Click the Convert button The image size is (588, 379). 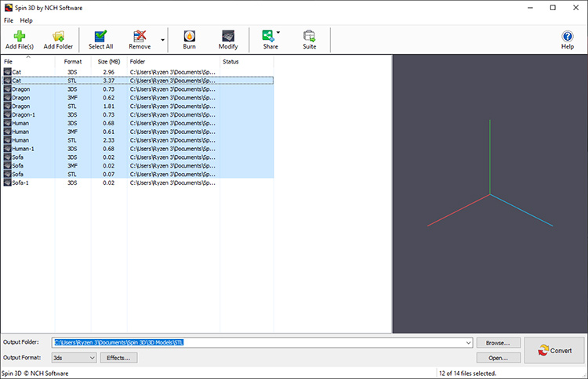(554, 351)
